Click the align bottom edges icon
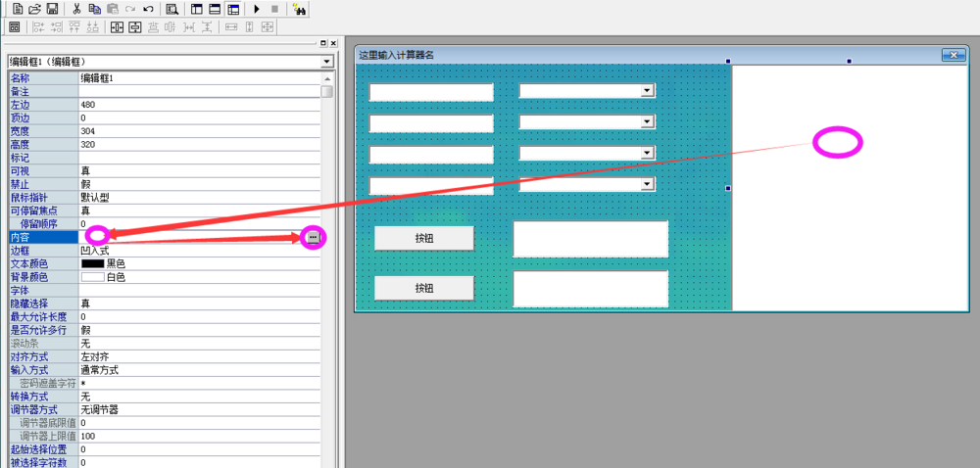Image resolution: width=980 pixels, height=468 pixels. (92, 26)
